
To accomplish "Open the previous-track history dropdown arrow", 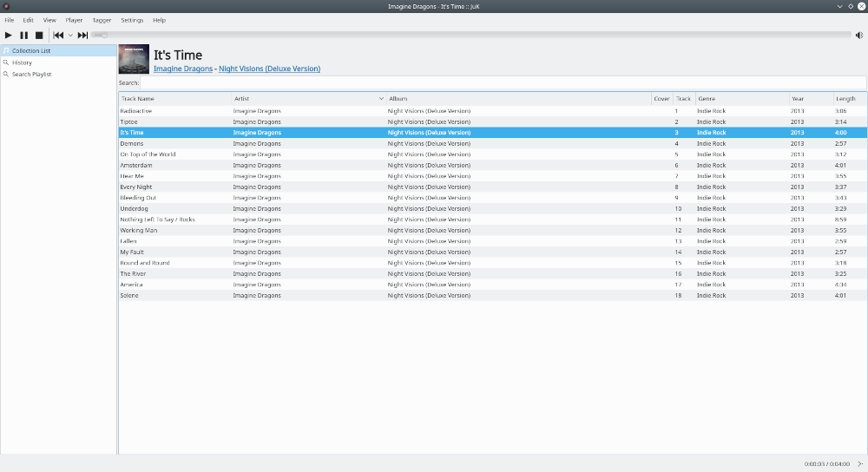I will click(70, 36).
